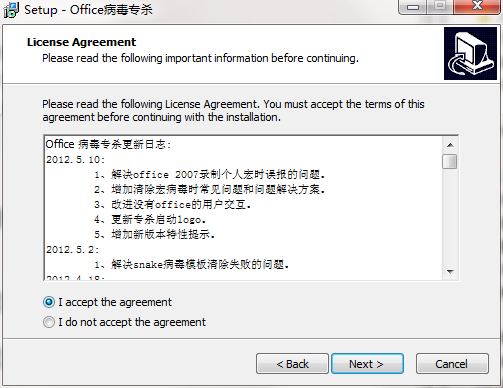Click the license scrollbar up arrow
This screenshot has width=503, height=388.
coord(450,145)
